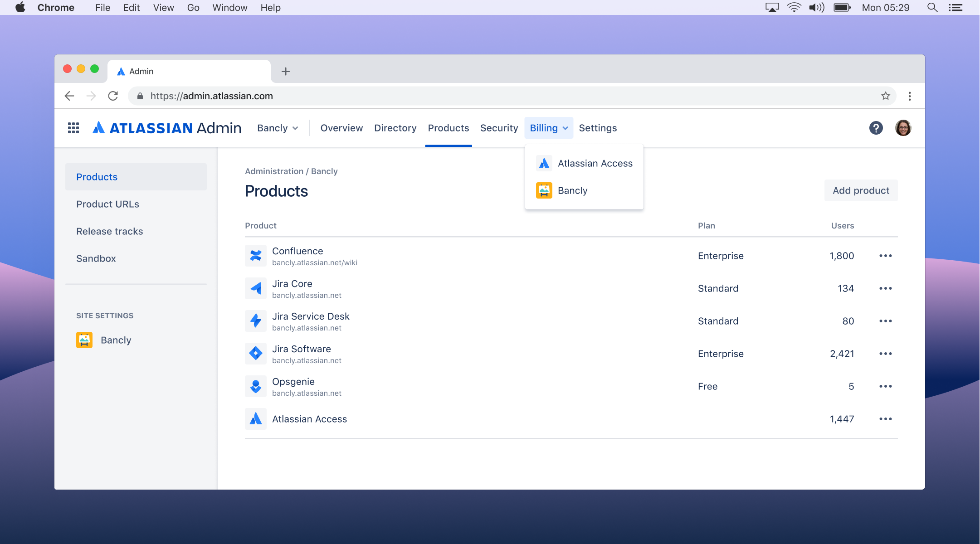Click the 2,421 users value
This screenshot has width=980, height=544.
pyautogui.click(x=842, y=354)
